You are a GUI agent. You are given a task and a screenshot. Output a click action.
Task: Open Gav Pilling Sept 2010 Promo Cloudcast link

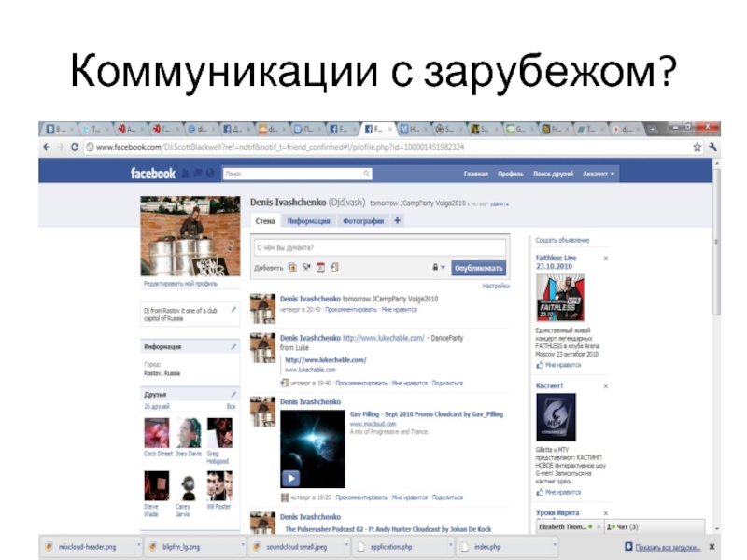pos(427,414)
